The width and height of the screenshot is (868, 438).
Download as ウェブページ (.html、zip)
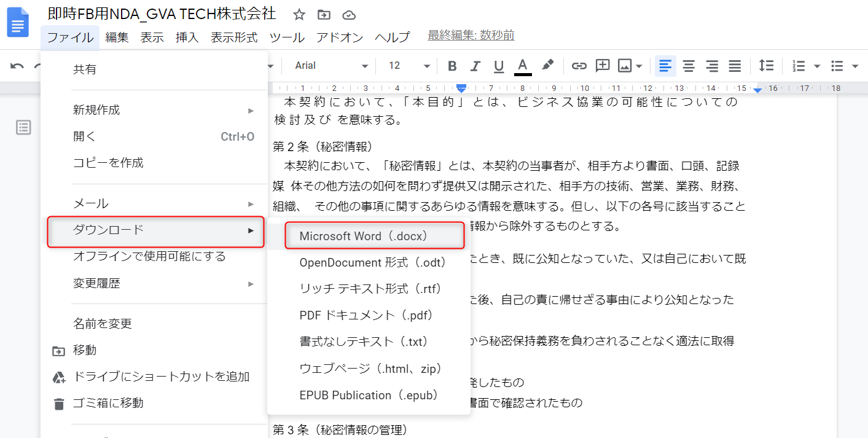tap(369, 369)
